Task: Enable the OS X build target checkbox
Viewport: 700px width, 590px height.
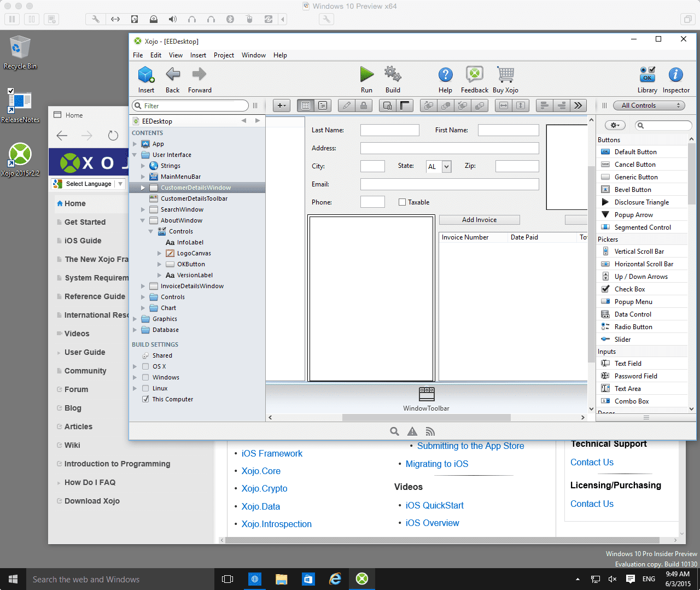Action: [145, 366]
